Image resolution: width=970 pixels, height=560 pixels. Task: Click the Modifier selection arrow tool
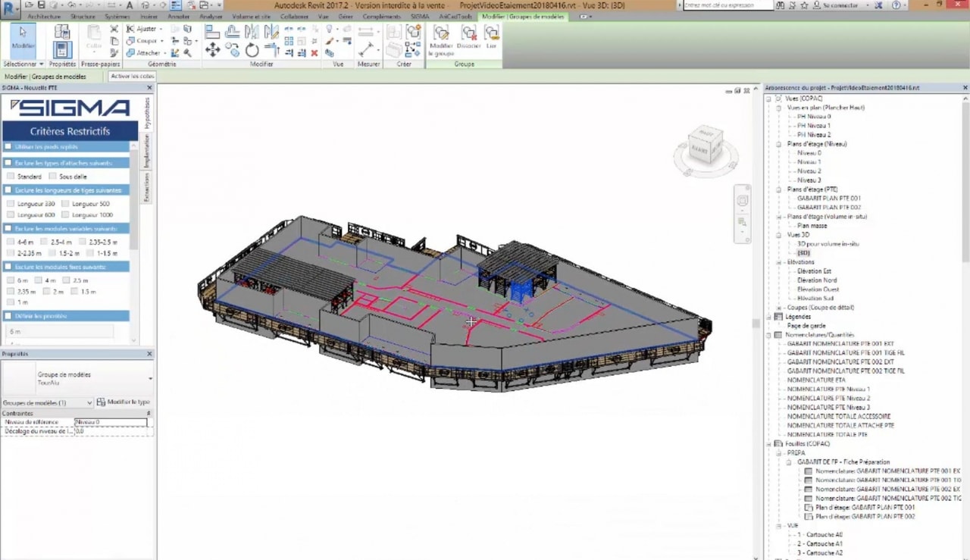(23, 37)
